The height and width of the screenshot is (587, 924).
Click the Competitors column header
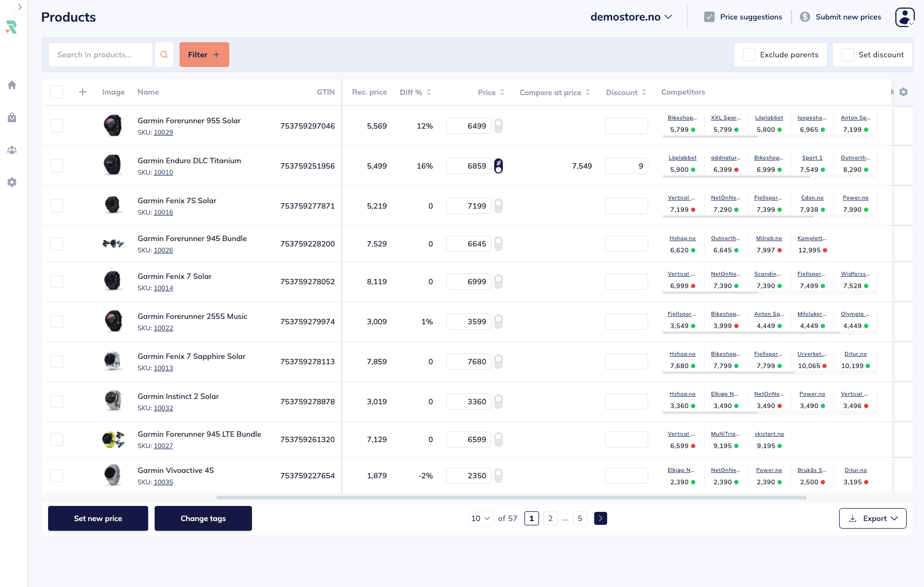click(683, 92)
